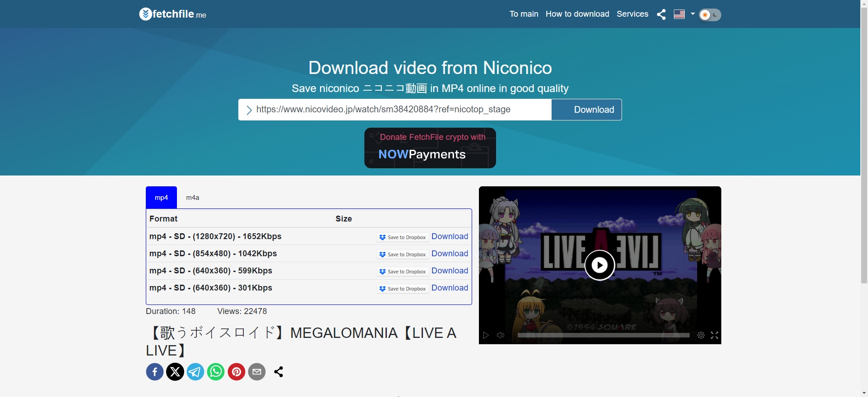The height and width of the screenshot is (397, 868).
Task: Click the MEGALOMANIA video title text
Action: point(302,342)
